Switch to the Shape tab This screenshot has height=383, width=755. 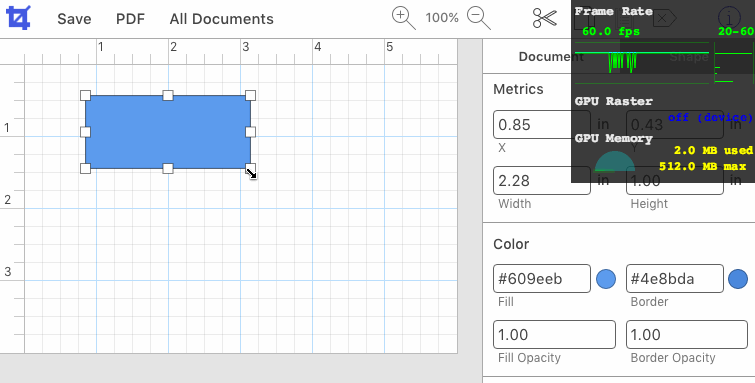click(689, 57)
